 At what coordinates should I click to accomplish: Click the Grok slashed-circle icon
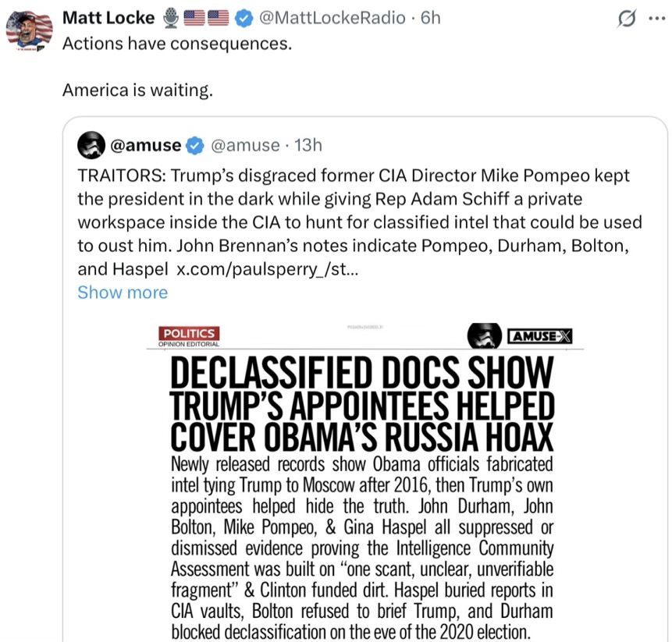(625, 19)
